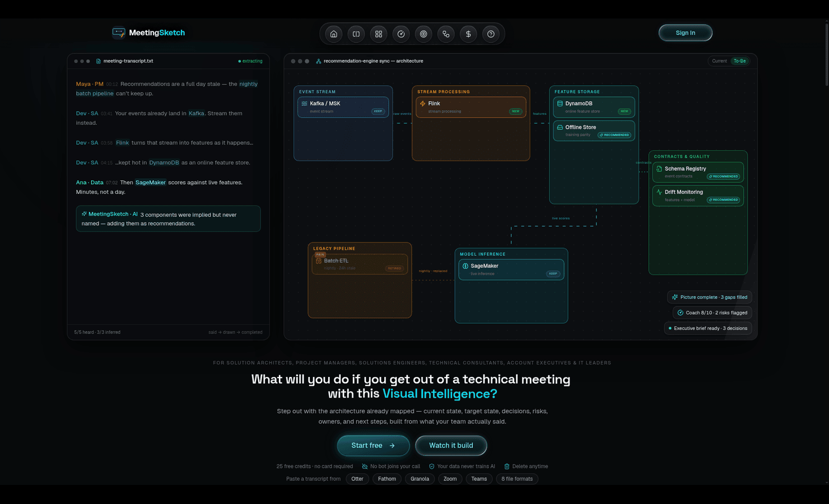
Task: Click the shield icon beside data privacy
Action: 432,466
